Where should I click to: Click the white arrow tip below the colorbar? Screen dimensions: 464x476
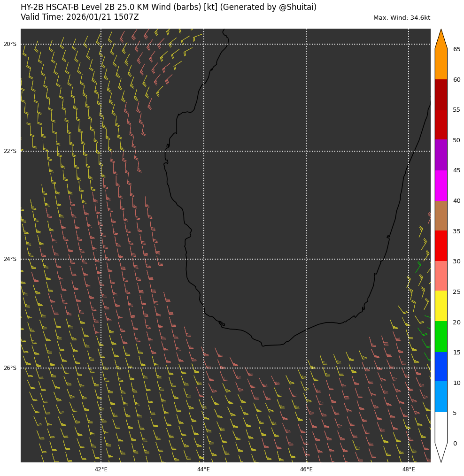click(441, 452)
